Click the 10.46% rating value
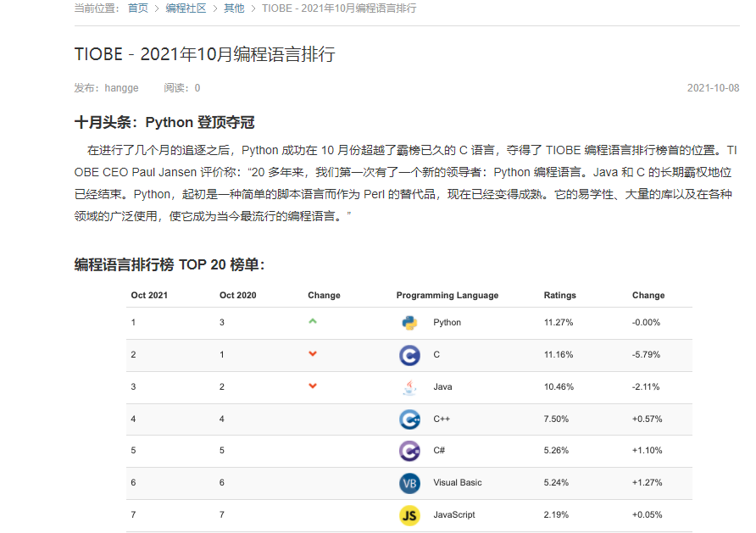 click(x=559, y=386)
